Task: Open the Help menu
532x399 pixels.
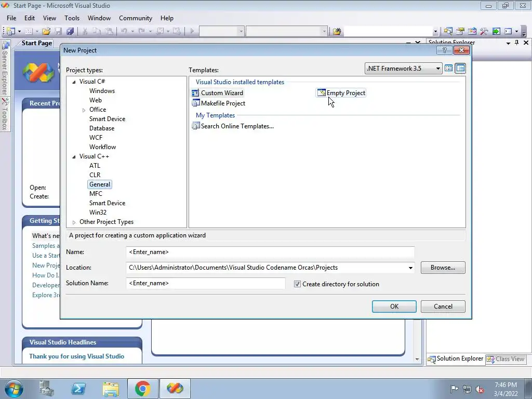Action: tap(167, 18)
